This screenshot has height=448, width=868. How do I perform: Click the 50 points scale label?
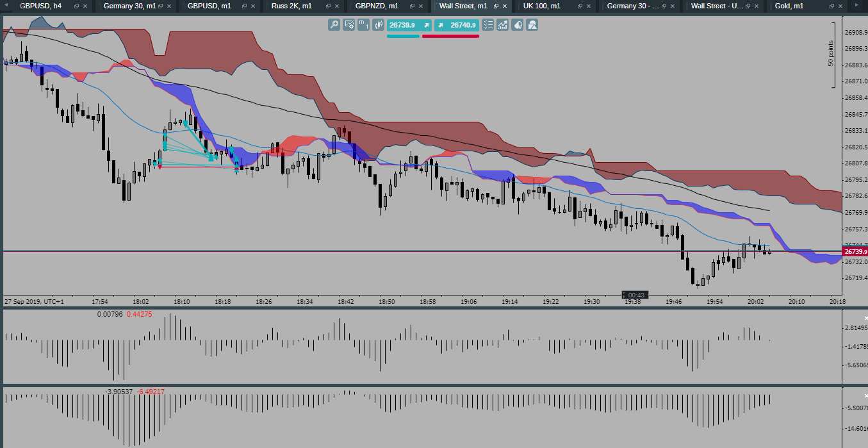[x=831, y=54]
